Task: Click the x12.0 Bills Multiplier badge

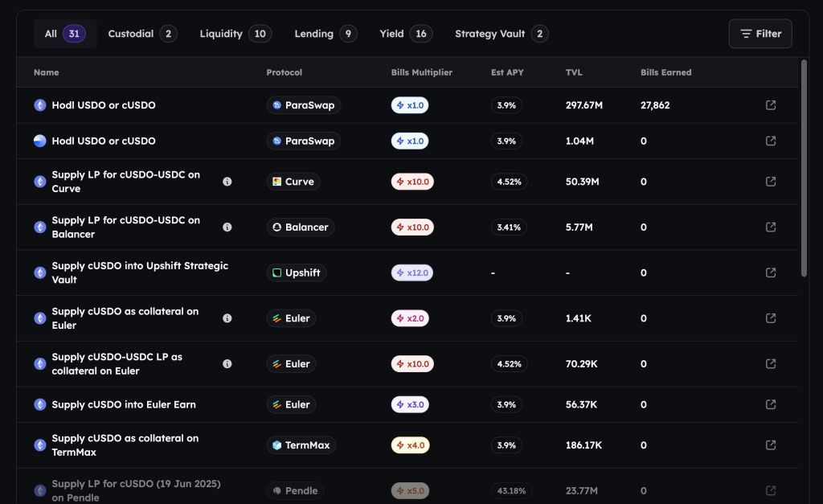Action: pos(411,272)
